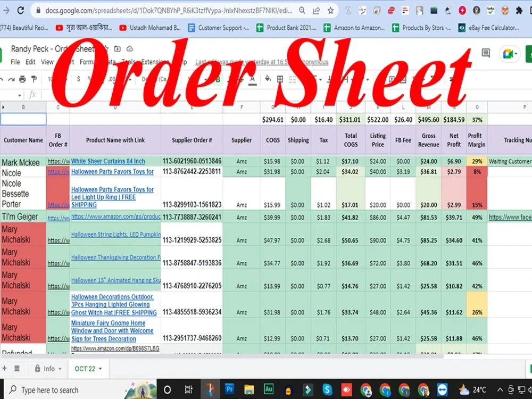This screenshot has height=399, width=532.
Task: Apply currency format with dollar icon
Action: tap(79, 79)
